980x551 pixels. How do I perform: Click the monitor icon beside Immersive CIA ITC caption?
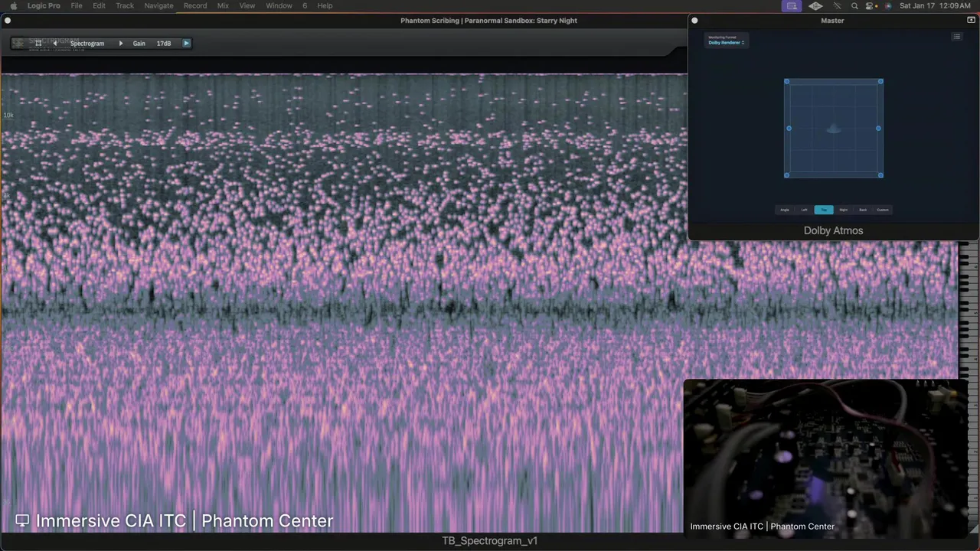(x=22, y=520)
